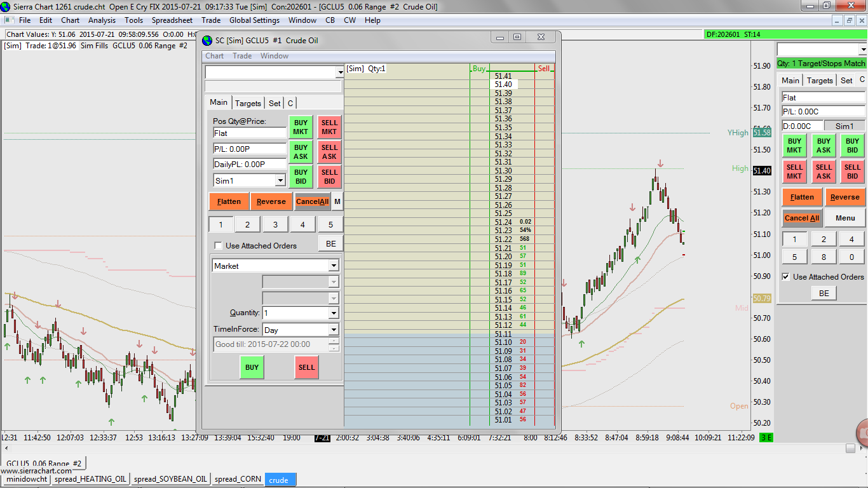The width and height of the screenshot is (868, 488).
Task: Enable Use Attached Orders in the trade window
Action: 219,246
